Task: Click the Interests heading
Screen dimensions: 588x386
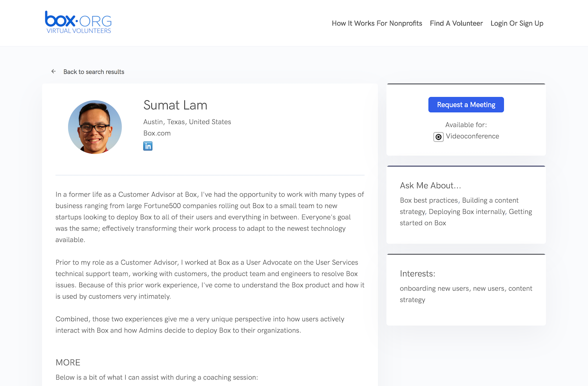Action: click(417, 274)
